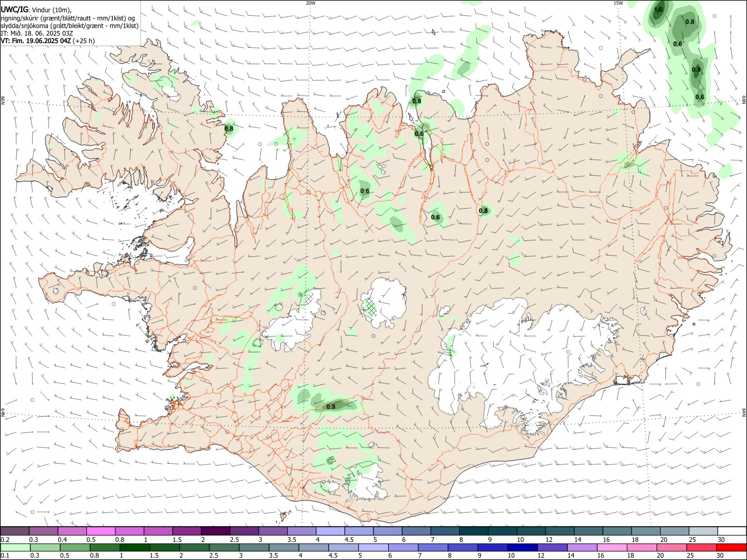Viewport: 747px width, 560px height.
Task: Click the 'UWC/IG' title text
Action: [14, 9]
